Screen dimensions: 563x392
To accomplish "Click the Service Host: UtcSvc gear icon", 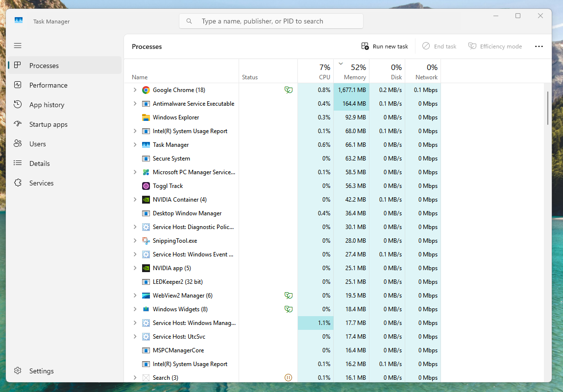I will pos(146,336).
